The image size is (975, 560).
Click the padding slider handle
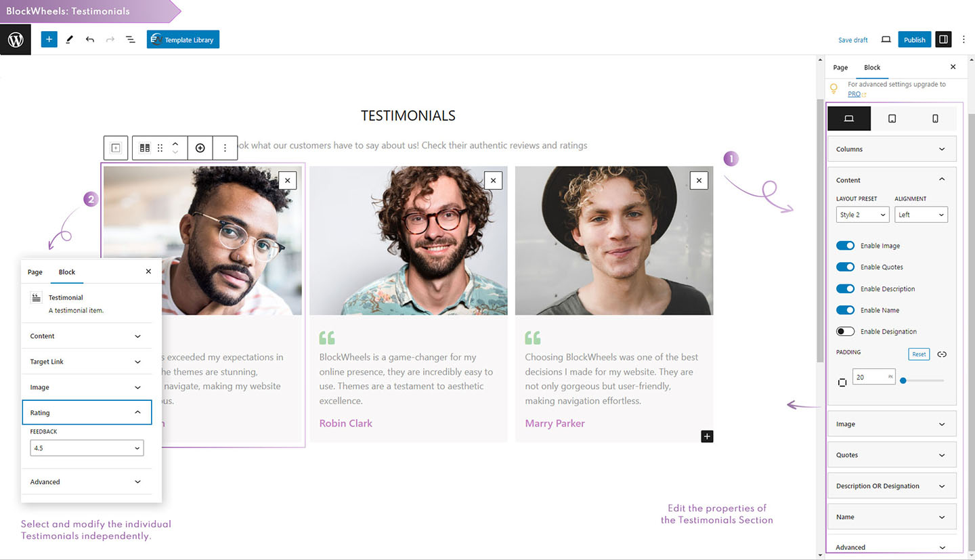(x=903, y=381)
